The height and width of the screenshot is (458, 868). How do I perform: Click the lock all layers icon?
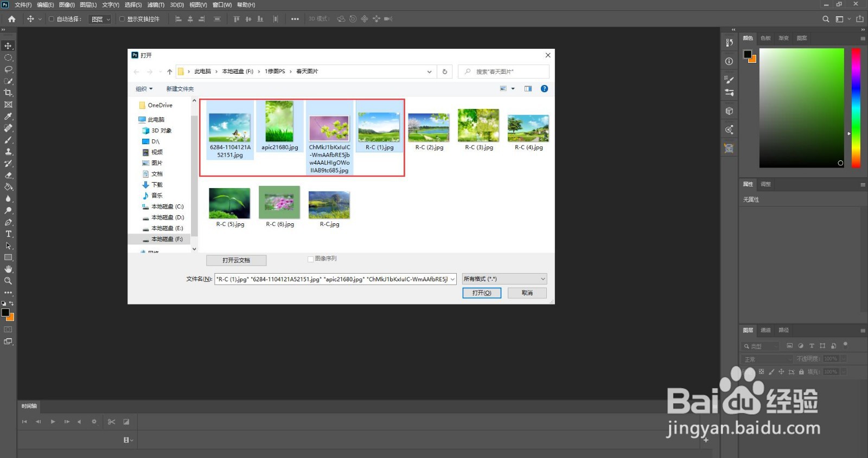click(x=801, y=372)
